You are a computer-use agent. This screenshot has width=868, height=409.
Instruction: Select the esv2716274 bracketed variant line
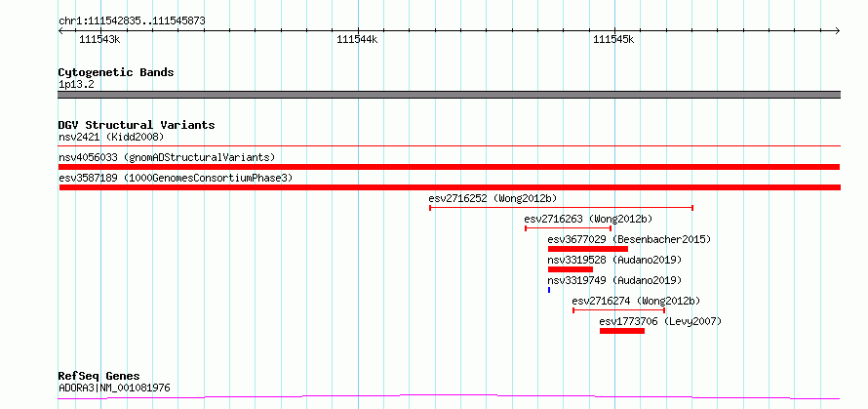click(619, 310)
